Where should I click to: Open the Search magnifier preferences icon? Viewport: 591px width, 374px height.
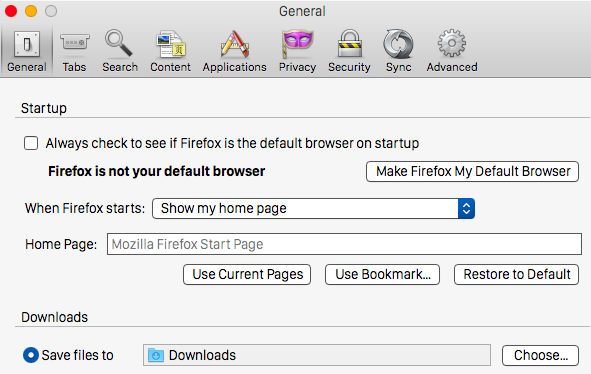pyautogui.click(x=119, y=43)
